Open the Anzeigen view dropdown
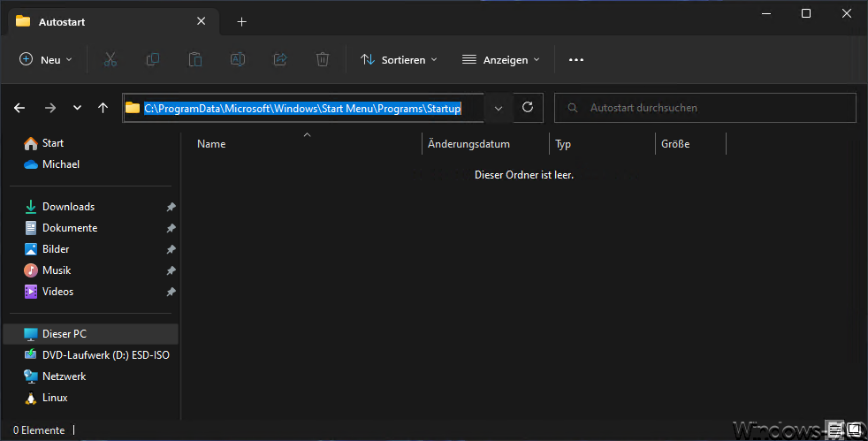Viewport: 868px width, 441px height. click(x=501, y=60)
